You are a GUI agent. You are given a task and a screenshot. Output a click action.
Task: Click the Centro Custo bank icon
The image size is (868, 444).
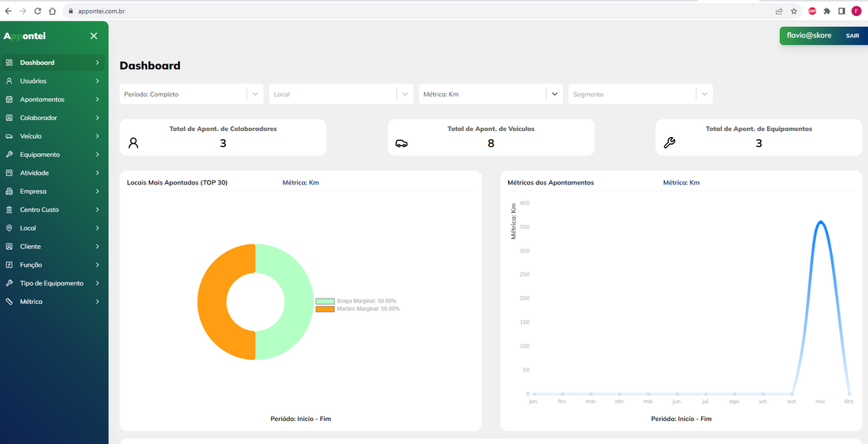[9, 210]
